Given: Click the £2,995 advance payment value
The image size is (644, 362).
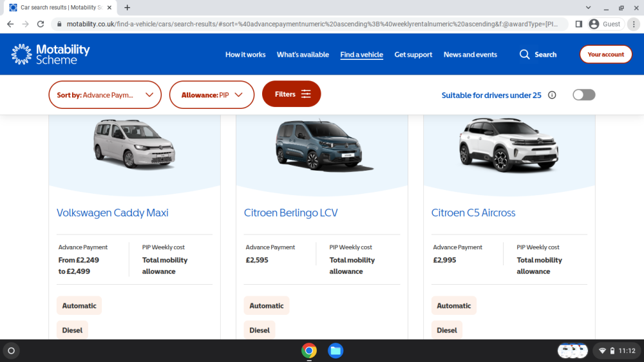Looking at the screenshot, I should (444, 260).
